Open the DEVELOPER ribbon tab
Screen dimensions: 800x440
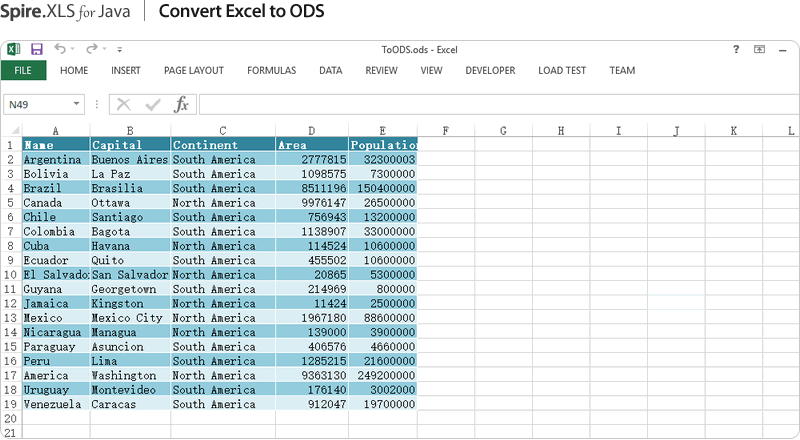coord(490,71)
